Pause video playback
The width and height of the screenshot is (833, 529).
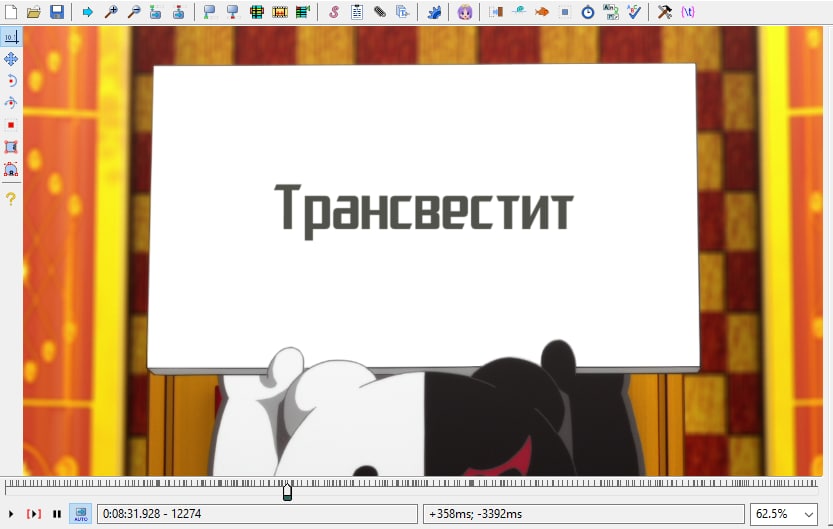click(57, 514)
